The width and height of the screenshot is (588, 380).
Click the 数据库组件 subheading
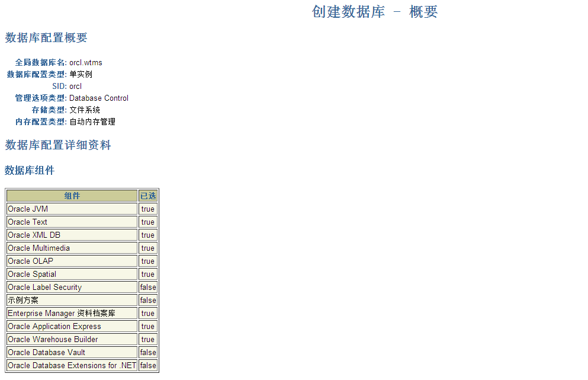pos(30,171)
